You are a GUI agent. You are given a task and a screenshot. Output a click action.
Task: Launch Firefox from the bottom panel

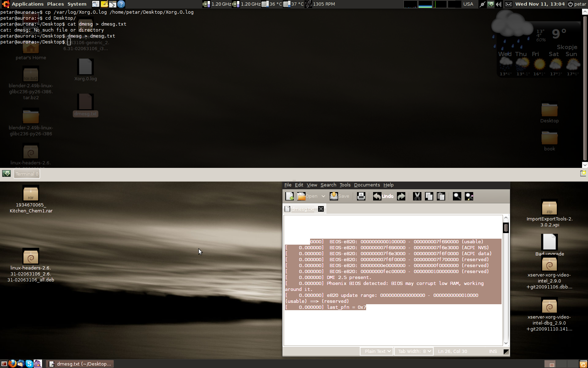(13, 364)
